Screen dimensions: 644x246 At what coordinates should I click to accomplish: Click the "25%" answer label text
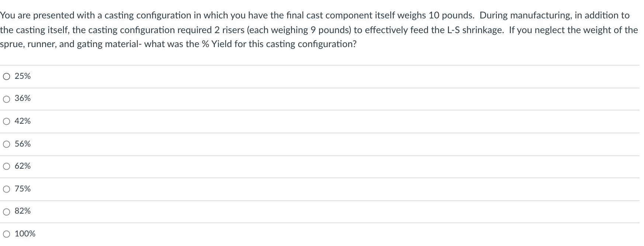point(22,76)
